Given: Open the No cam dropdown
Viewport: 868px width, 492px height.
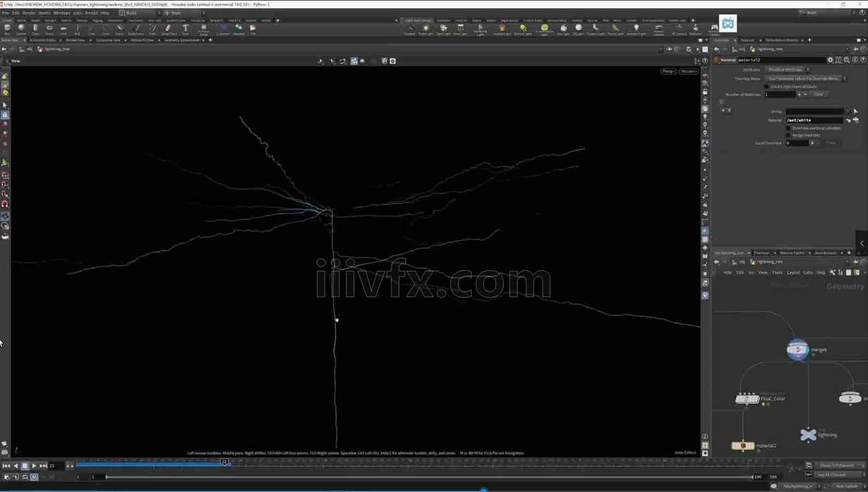Looking at the screenshot, I should pos(688,72).
